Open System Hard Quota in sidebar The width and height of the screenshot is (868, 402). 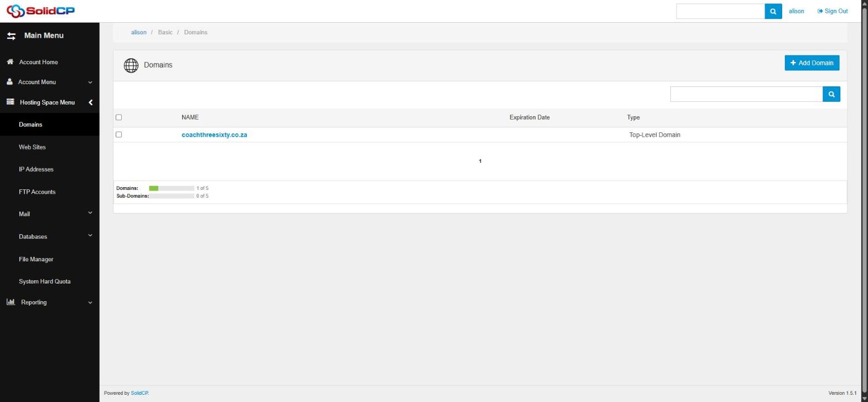tap(44, 281)
